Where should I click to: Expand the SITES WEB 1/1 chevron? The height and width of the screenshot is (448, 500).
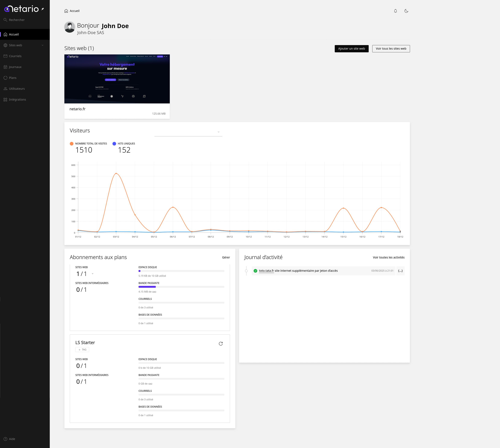coord(93,274)
